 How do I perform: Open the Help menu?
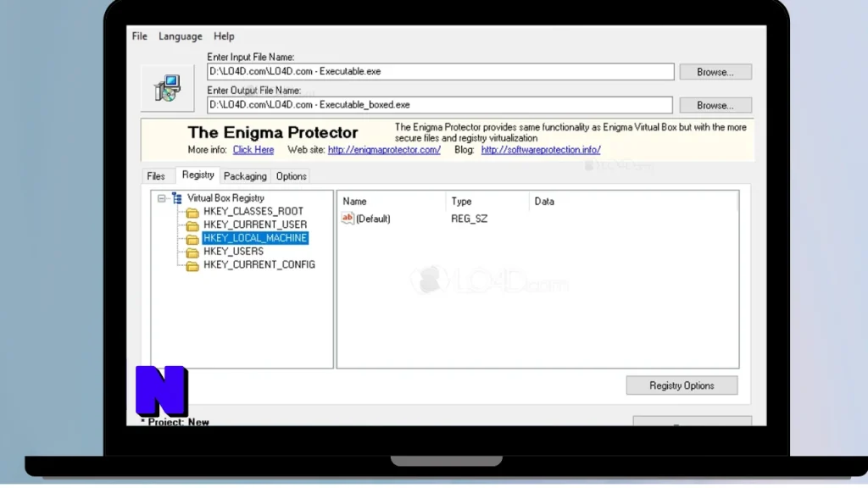coord(224,36)
